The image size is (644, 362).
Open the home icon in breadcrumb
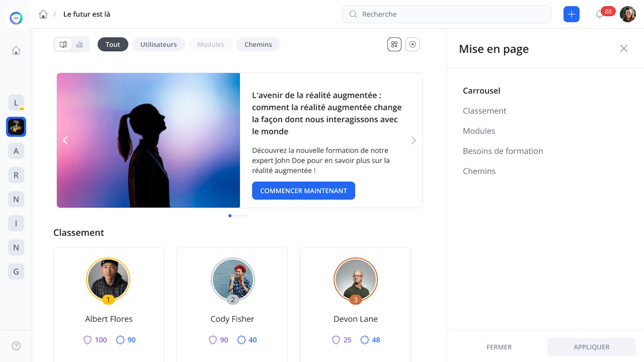(43, 14)
